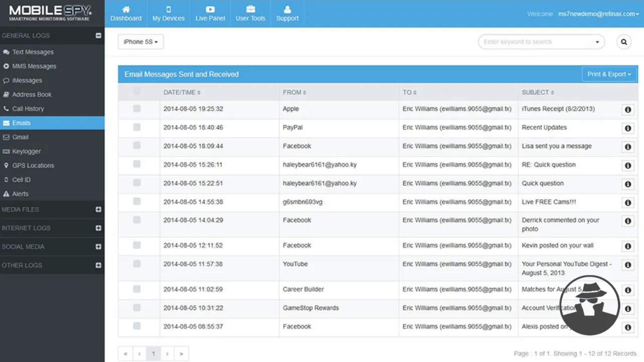Tick the Career Builder email checkbox
This screenshot has height=362, width=644.
(x=137, y=289)
